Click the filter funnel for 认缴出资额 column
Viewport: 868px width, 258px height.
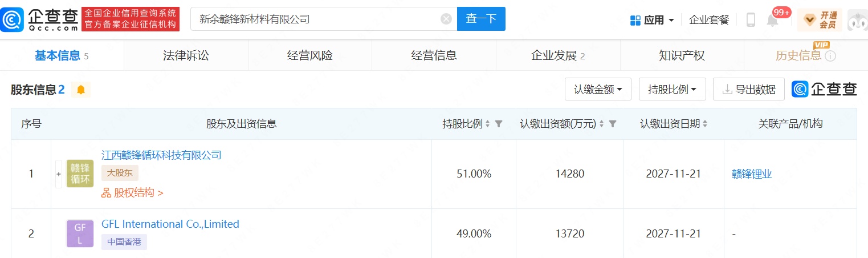[613, 124]
